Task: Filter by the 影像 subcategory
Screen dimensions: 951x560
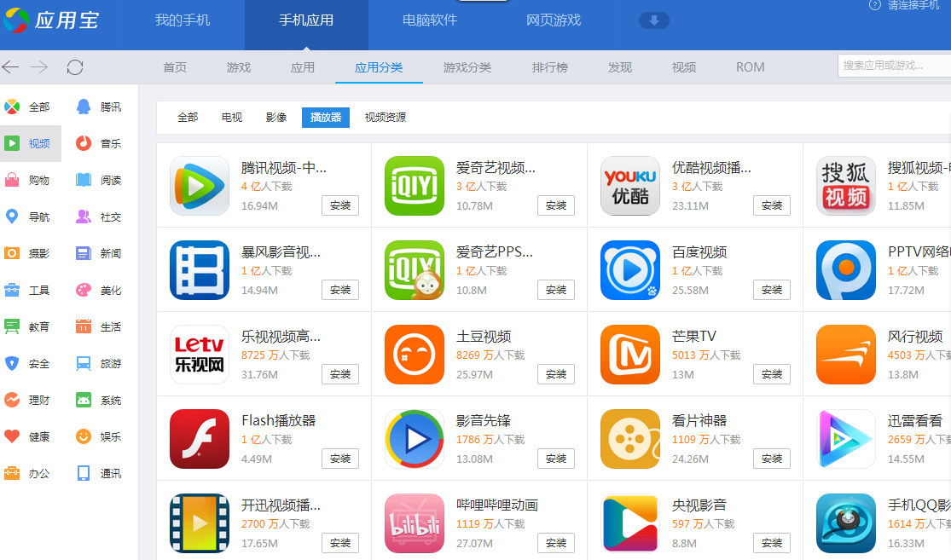Action: (276, 117)
